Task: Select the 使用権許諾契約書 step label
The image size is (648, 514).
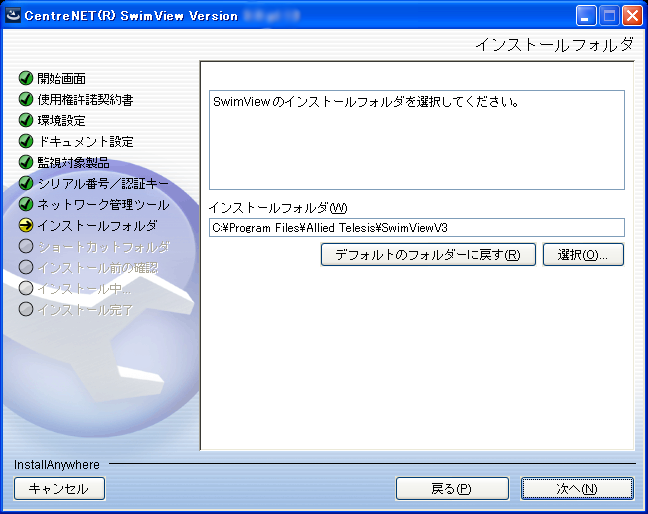Action: 86,100
